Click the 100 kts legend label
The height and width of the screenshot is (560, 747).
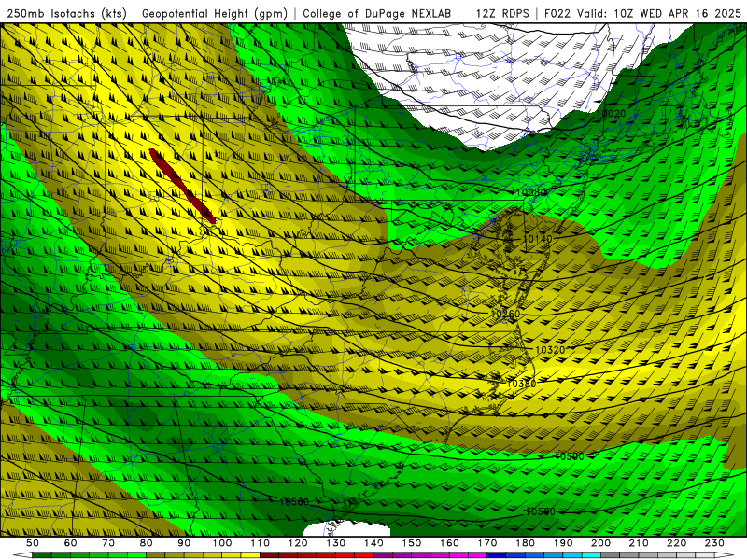click(222, 543)
